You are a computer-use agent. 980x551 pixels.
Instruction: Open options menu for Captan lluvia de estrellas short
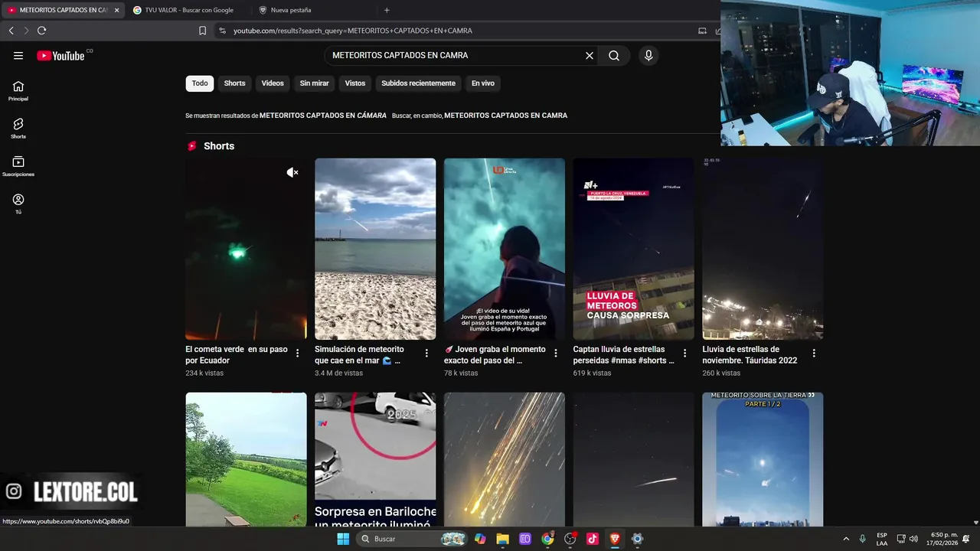[x=685, y=354]
